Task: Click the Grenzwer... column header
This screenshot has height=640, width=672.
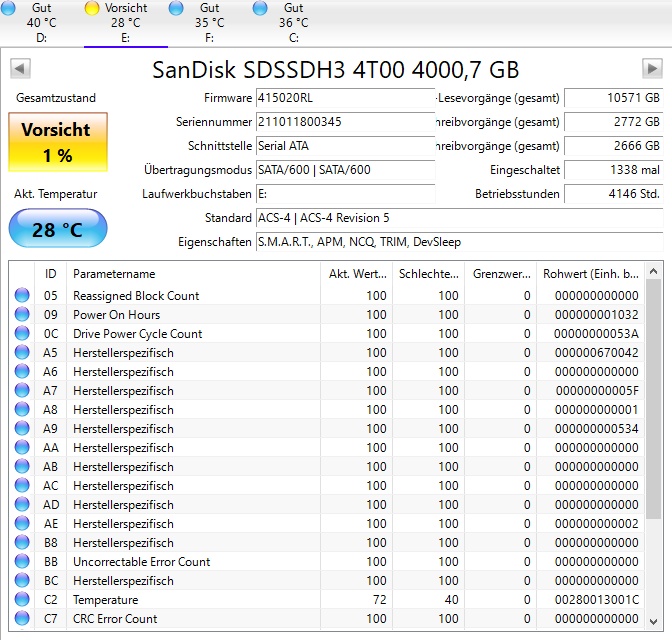Action: (x=501, y=274)
